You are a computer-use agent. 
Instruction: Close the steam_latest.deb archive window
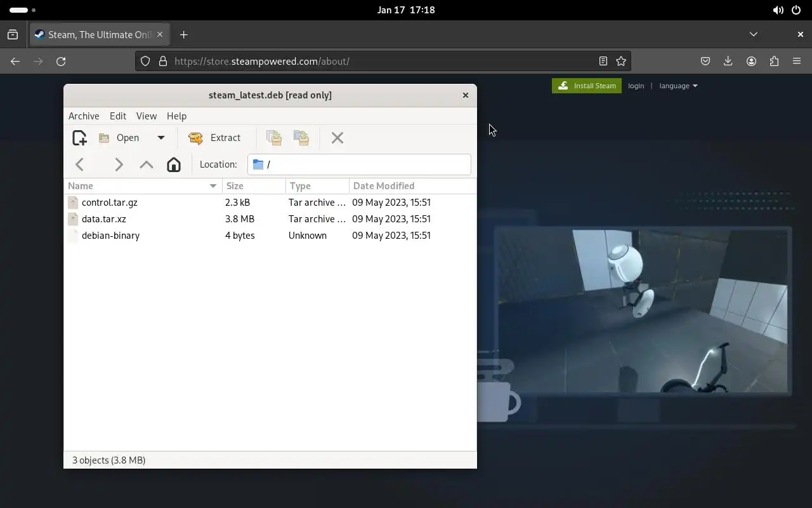pos(466,95)
